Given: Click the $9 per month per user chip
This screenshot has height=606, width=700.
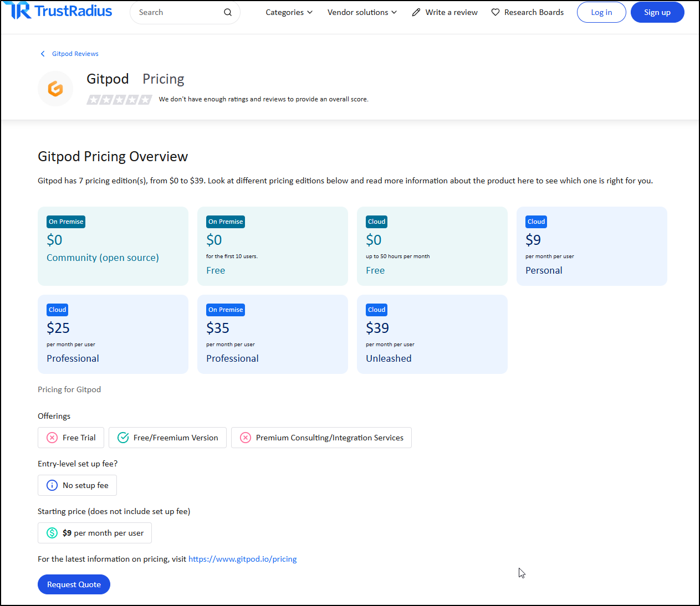Looking at the screenshot, I should 95,533.
